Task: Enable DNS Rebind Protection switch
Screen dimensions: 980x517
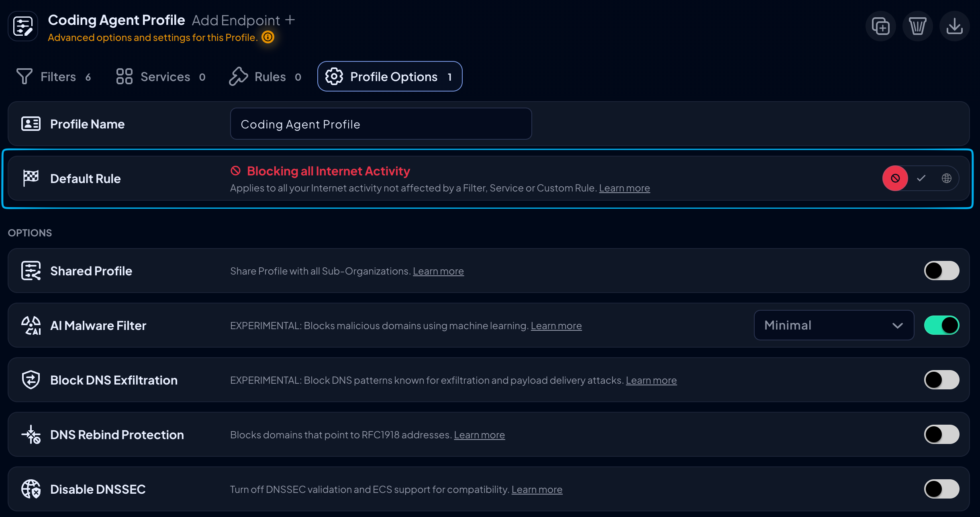Action: [941, 434]
